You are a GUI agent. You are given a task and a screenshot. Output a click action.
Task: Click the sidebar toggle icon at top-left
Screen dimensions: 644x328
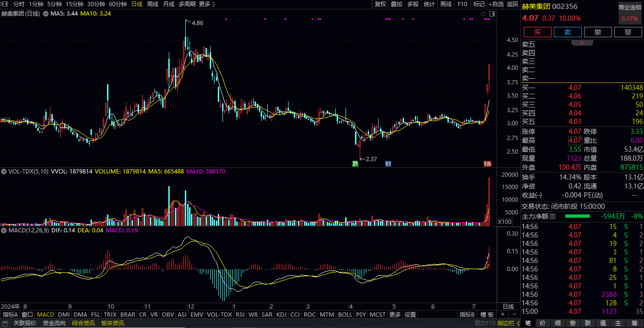click(x=5, y=4)
